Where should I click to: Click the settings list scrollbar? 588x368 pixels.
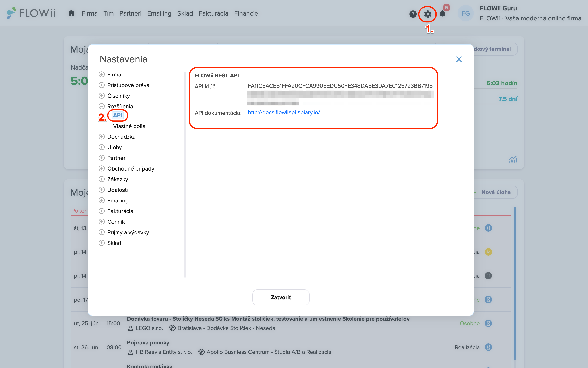coord(185,174)
